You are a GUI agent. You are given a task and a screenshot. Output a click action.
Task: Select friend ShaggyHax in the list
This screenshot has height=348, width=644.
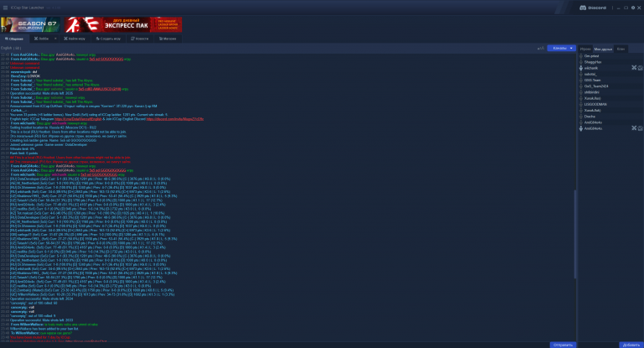click(x=593, y=62)
